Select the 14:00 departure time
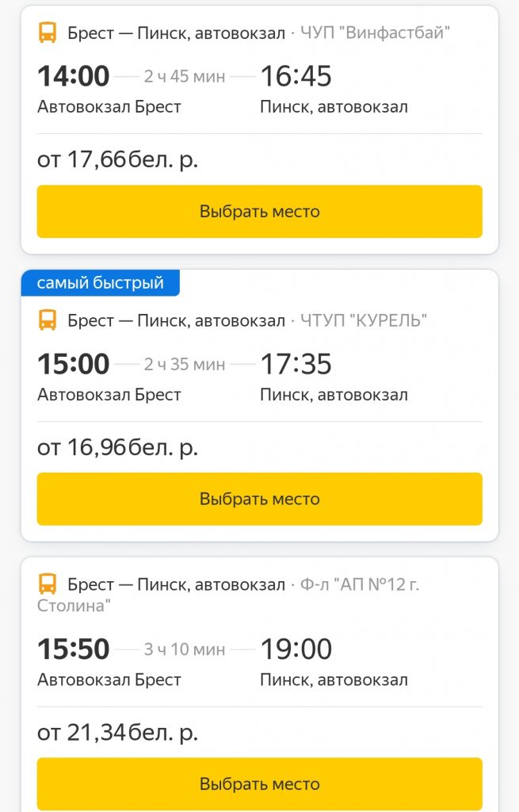This screenshot has height=812, width=519. click(74, 76)
